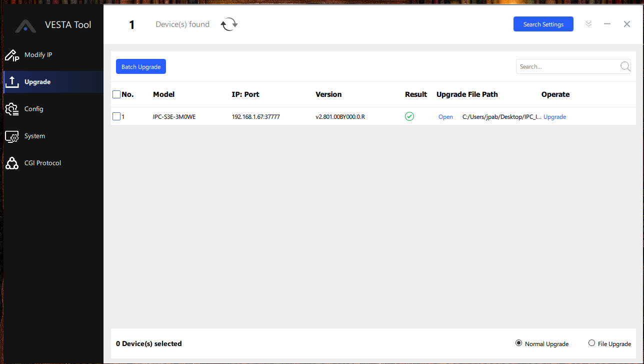Open the Config menu item

[34, 109]
